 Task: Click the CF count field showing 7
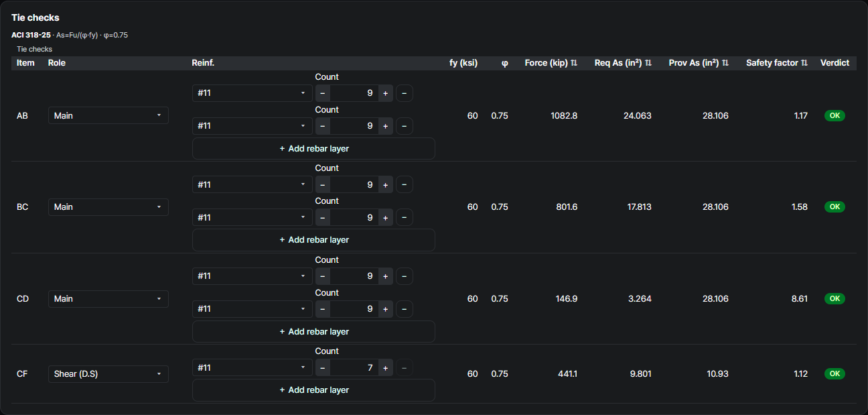pos(354,367)
